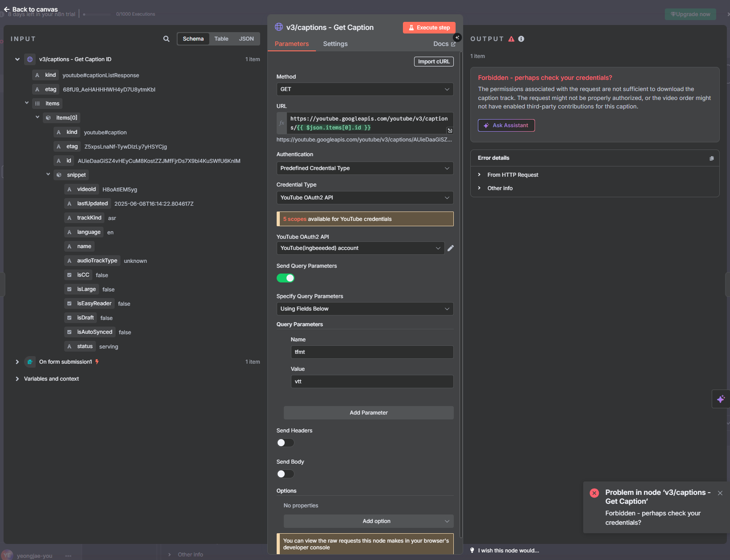Click the output info icon
730x560 pixels.
click(521, 39)
